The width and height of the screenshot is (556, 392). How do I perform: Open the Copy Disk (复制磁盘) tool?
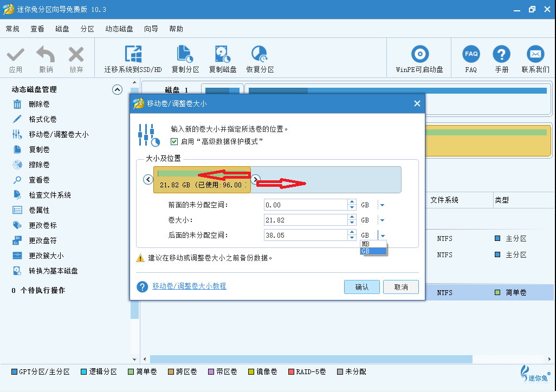223,59
